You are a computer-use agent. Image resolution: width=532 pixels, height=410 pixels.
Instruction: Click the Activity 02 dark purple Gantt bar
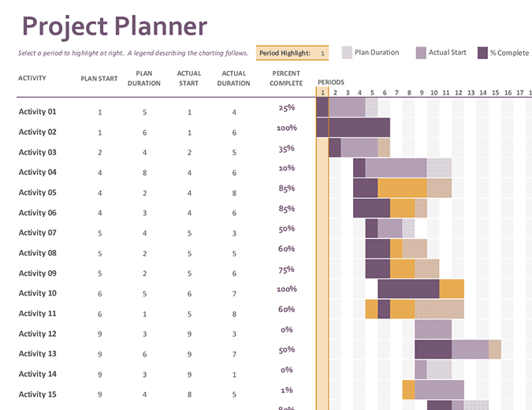(x=359, y=128)
